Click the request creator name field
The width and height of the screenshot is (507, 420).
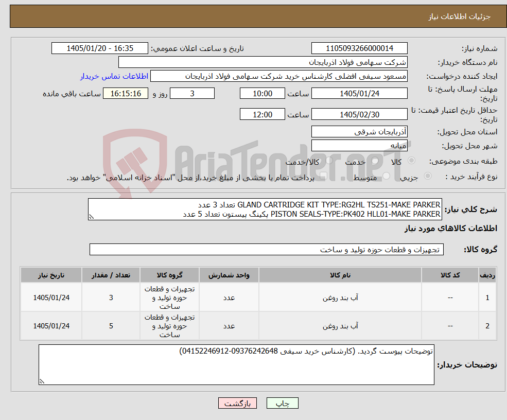278,76
